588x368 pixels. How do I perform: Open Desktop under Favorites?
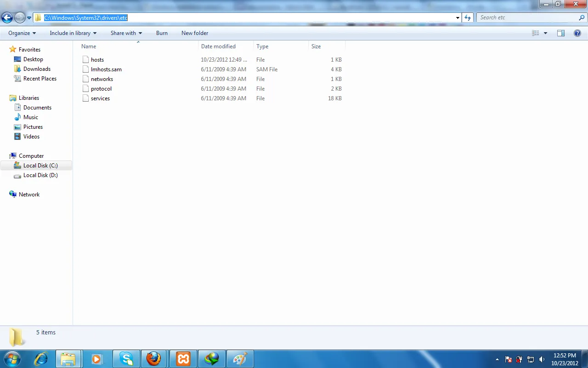33,59
